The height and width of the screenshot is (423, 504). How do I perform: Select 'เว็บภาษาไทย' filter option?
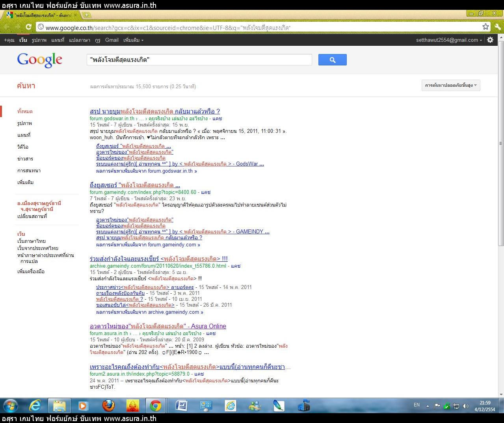(x=31, y=241)
